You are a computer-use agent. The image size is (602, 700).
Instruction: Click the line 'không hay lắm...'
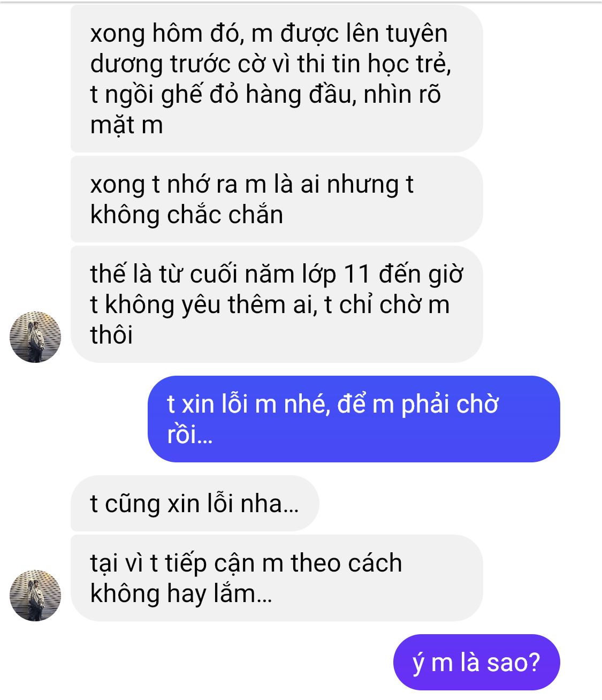point(181,594)
